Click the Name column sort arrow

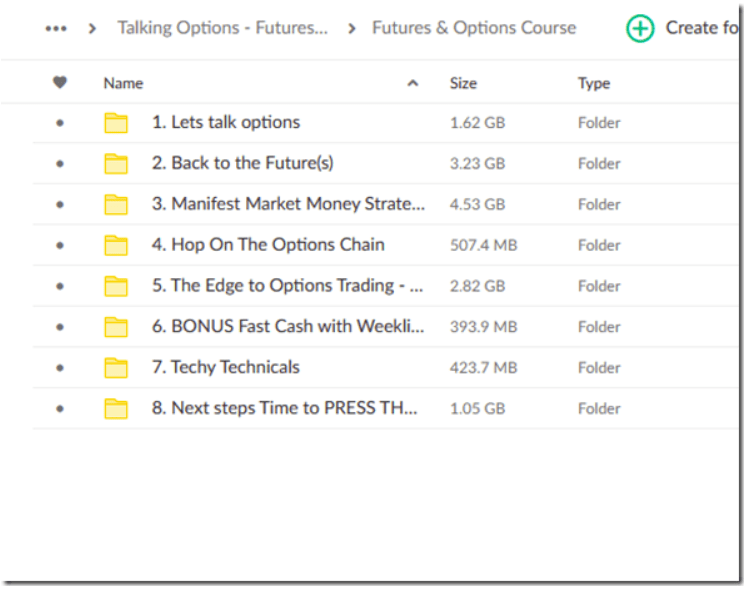pos(413,84)
